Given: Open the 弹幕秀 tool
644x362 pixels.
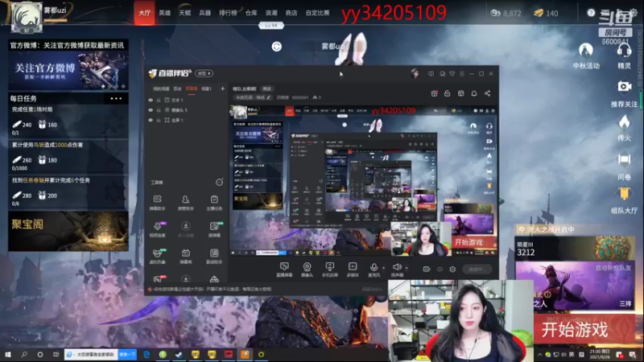Looking at the screenshot, I should (186, 256).
